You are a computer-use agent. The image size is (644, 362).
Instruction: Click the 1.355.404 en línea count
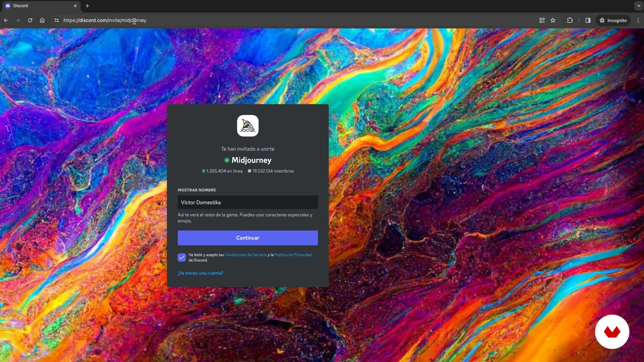[222, 171]
